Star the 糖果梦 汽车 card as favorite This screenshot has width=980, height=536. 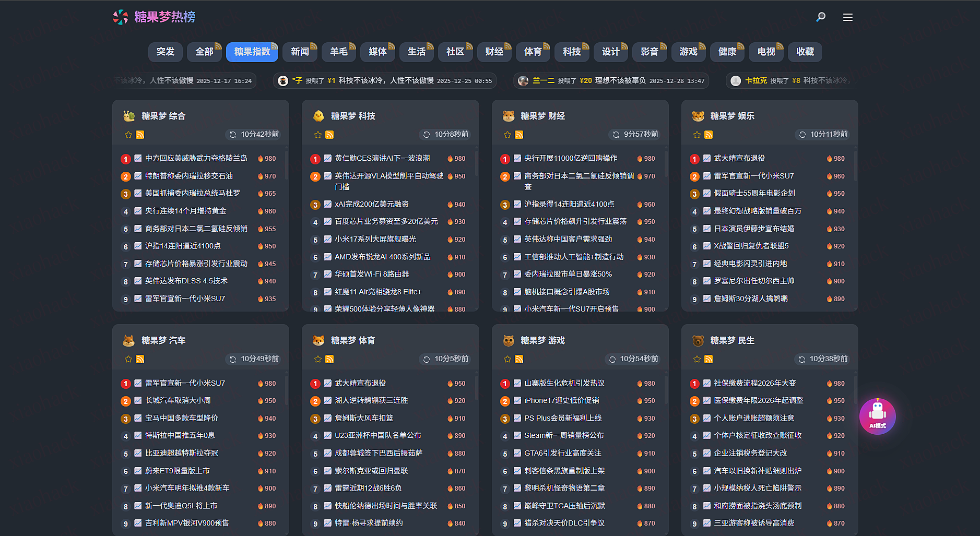tap(128, 359)
